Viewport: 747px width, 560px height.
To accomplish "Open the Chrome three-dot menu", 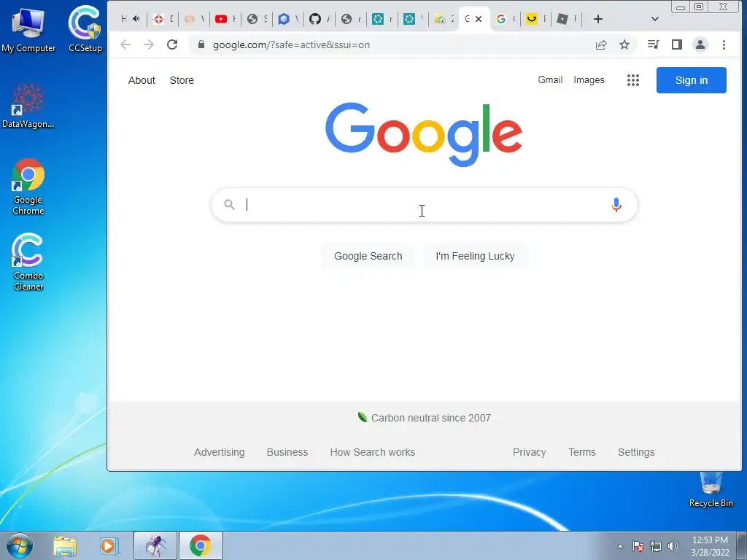I will tap(724, 44).
